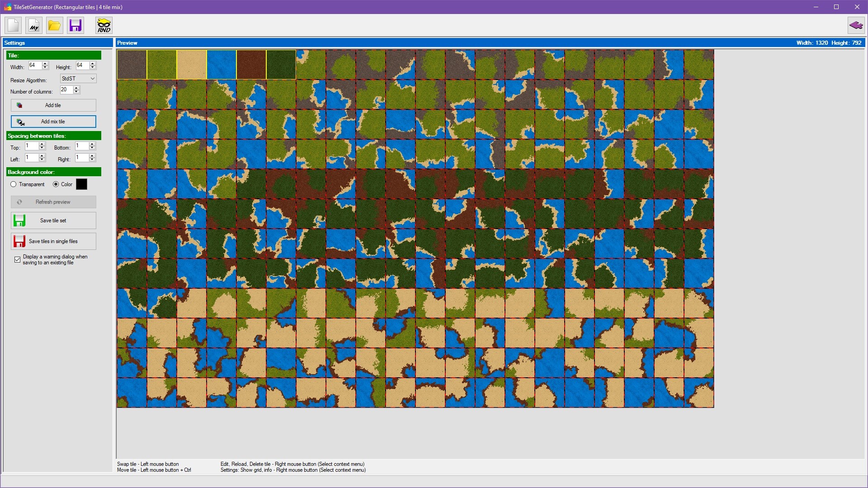Click the 'My' new document toolbar icon
This screenshot has width=868, height=488.
click(33, 25)
